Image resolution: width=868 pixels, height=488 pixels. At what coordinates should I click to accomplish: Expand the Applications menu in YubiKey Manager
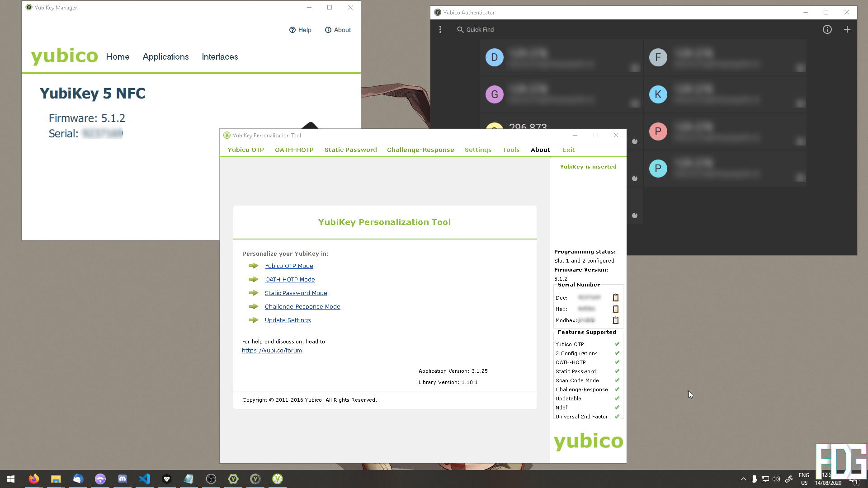pos(165,57)
